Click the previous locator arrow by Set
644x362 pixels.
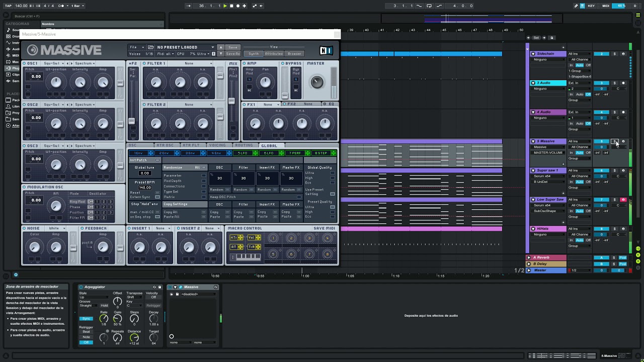(528, 38)
